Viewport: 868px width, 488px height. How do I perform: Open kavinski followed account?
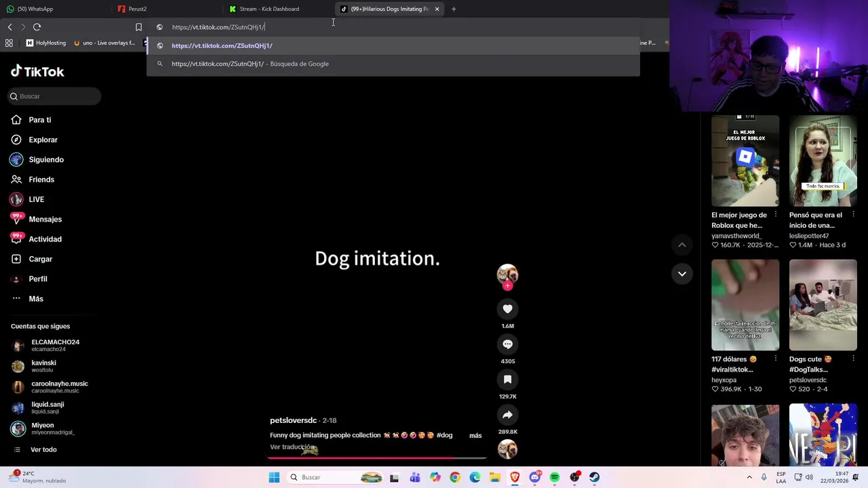pyautogui.click(x=35, y=366)
